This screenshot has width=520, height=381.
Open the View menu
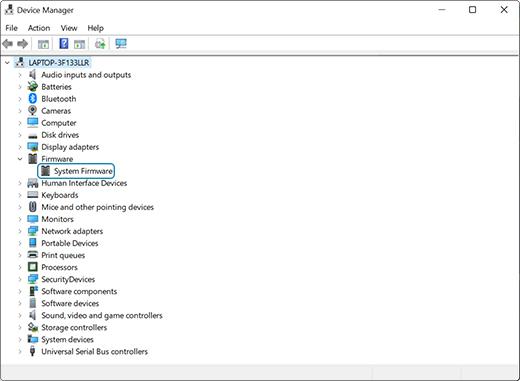[x=69, y=28]
